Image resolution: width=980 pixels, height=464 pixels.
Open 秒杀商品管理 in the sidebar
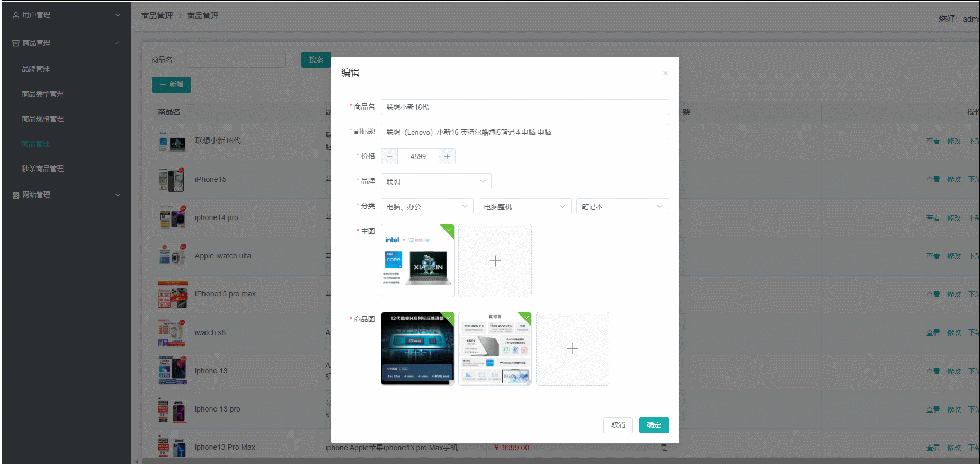(x=43, y=169)
